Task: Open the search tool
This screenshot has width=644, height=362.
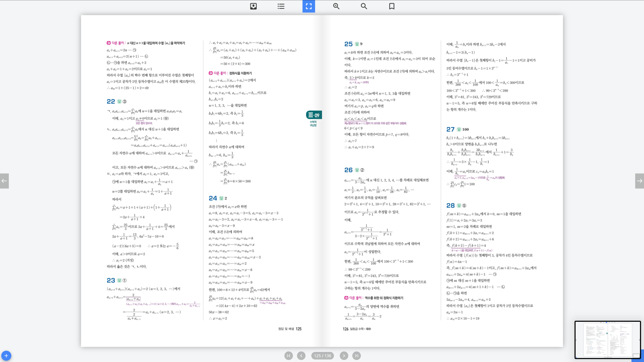Action: (x=364, y=6)
